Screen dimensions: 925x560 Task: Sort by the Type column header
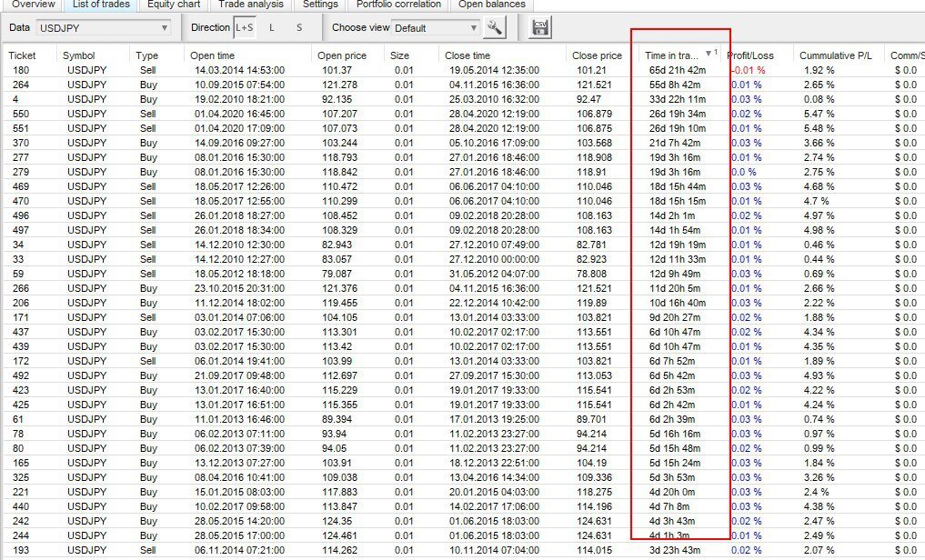coord(147,55)
